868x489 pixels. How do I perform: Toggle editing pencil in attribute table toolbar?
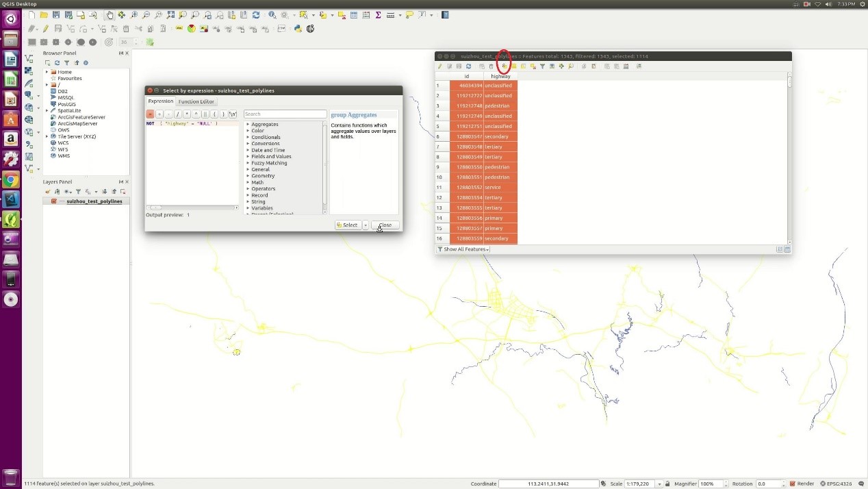[x=440, y=66]
